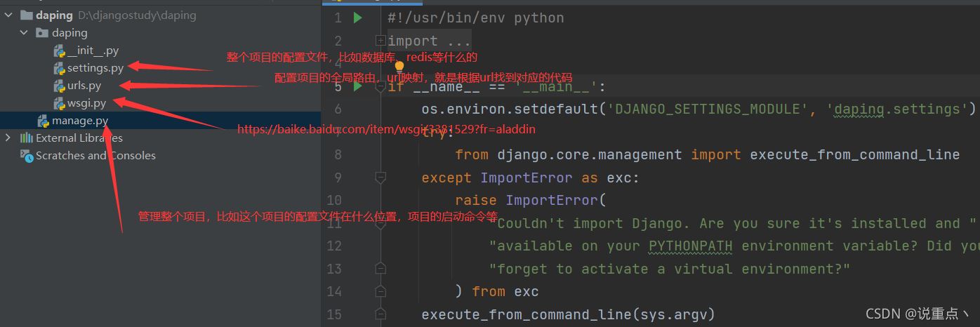Click the External Libraries icon
This screenshot has width=980, height=327.
point(27,138)
